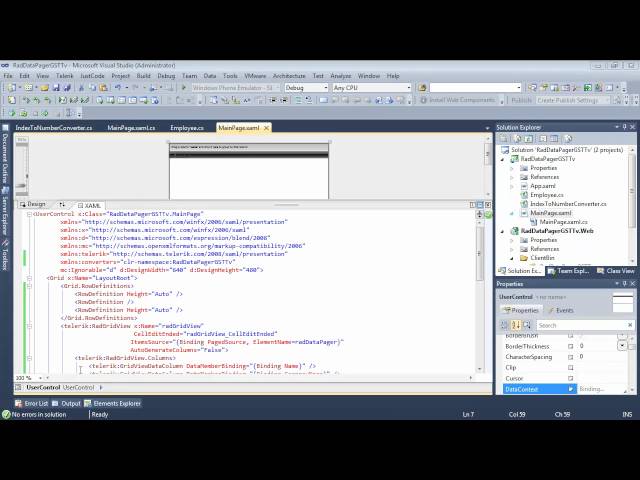This screenshot has width=640, height=480.
Task: Expand the App.xaml tree node
Action: (x=512, y=186)
